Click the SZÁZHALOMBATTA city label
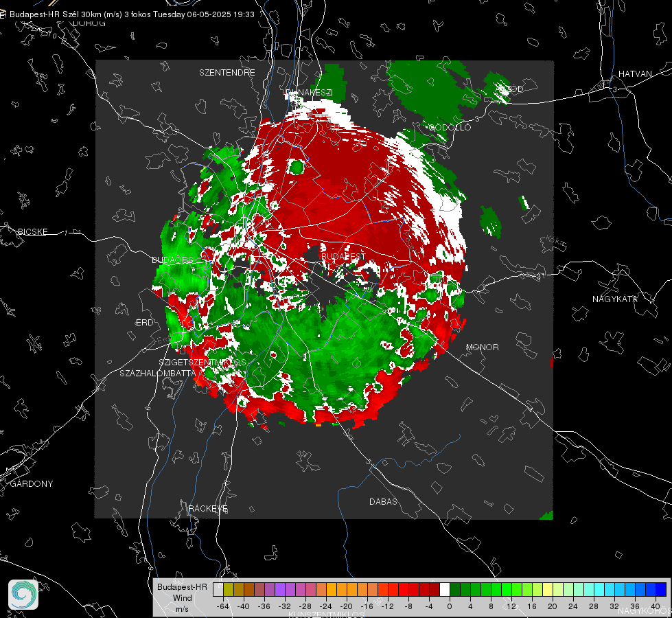 point(158,373)
